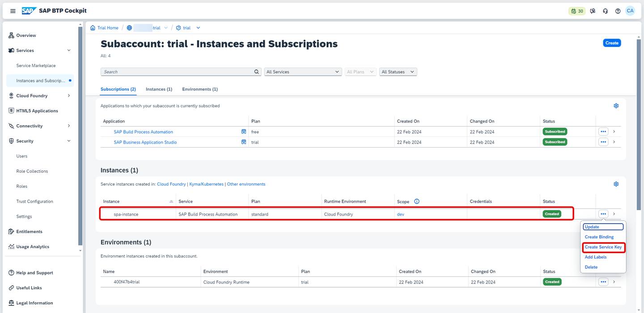
Task: Open the trial days remaining badge showing 30
Action: [x=577, y=11]
